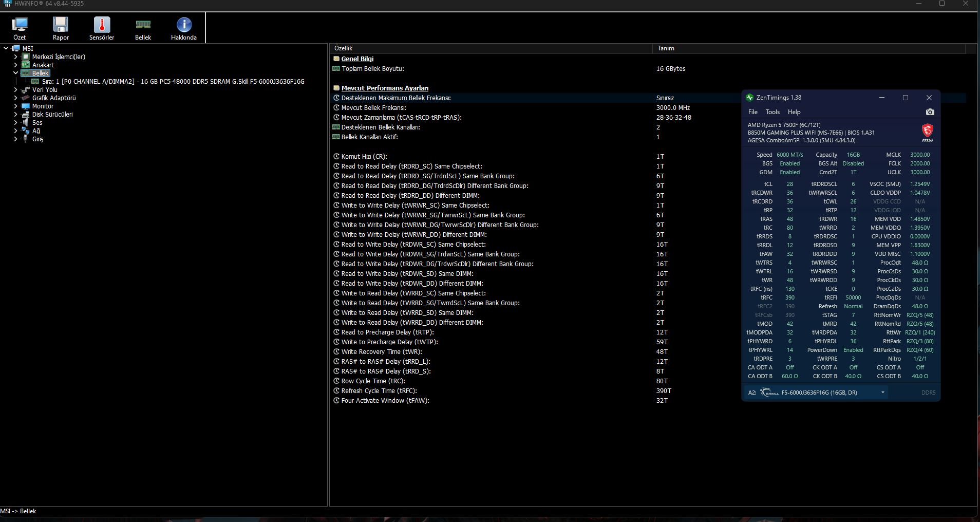This screenshot has width=980, height=522.
Task: Click the Monitör icon in tree
Action: click(26, 106)
